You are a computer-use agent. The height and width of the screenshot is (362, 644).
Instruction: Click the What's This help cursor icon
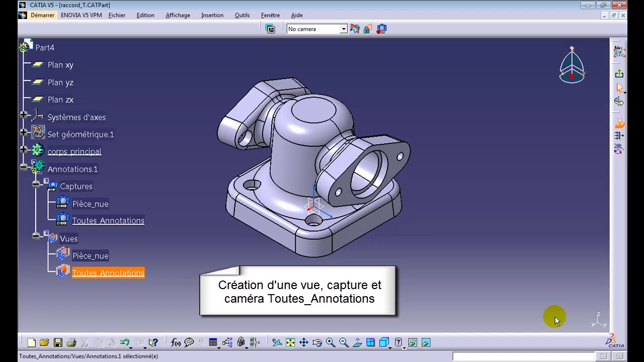[x=153, y=342]
